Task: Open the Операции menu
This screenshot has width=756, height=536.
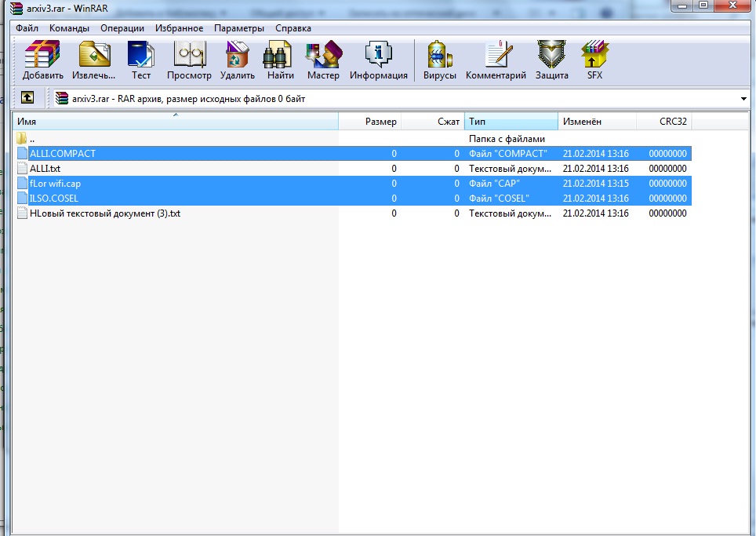Action: [122, 28]
